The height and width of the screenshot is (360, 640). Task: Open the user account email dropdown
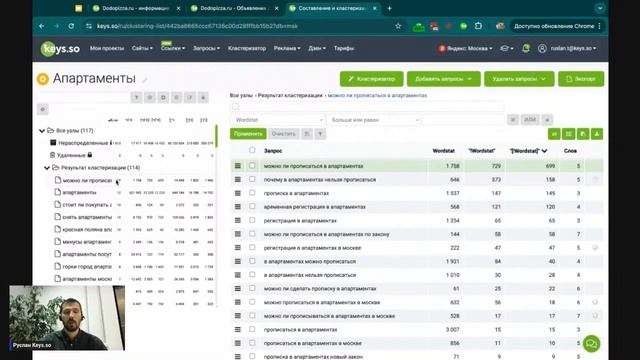[x=573, y=48]
